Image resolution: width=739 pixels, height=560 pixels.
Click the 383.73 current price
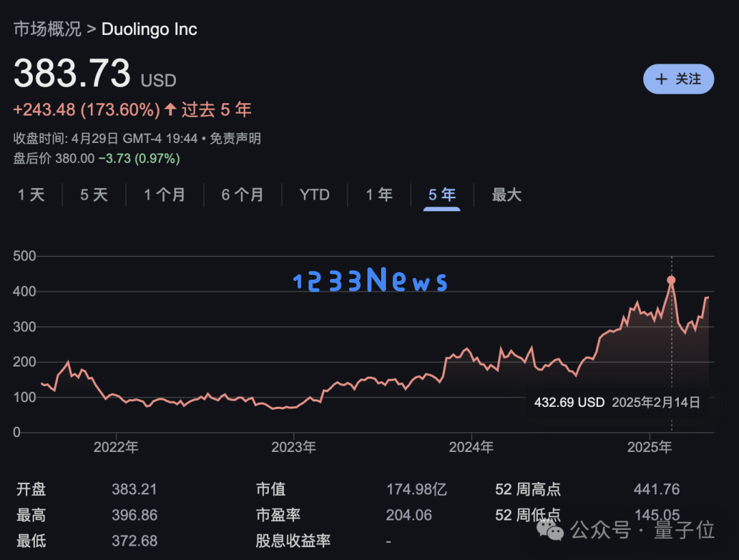[72, 73]
